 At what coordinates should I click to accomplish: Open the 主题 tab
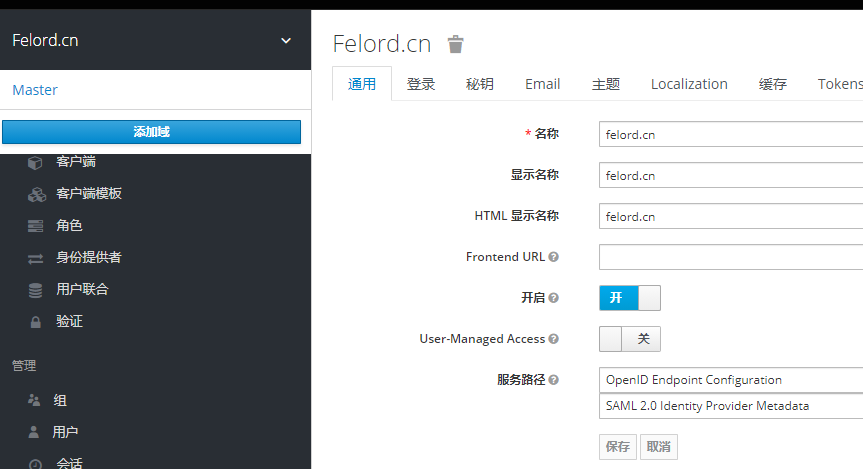coord(605,84)
